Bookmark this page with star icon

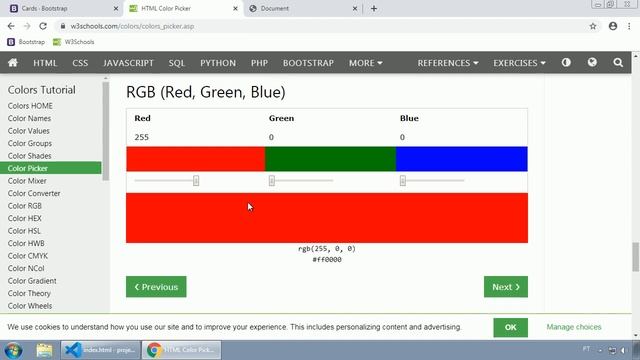click(593, 26)
